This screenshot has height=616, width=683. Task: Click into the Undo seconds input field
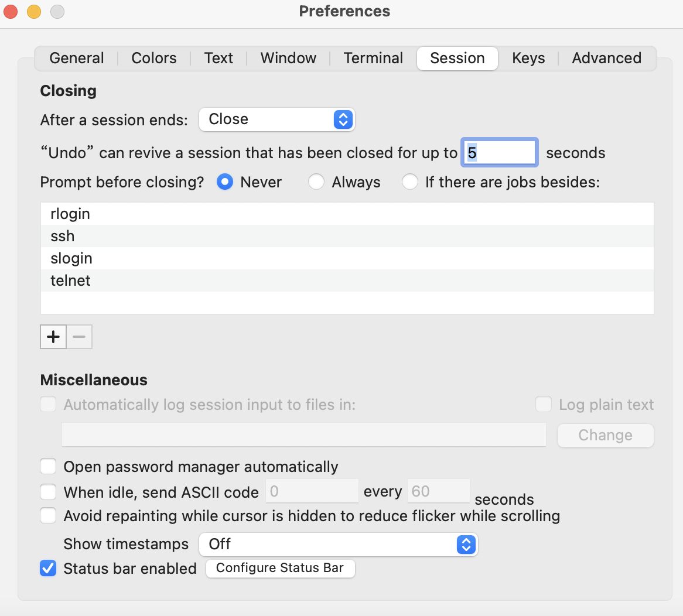(500, 153)
